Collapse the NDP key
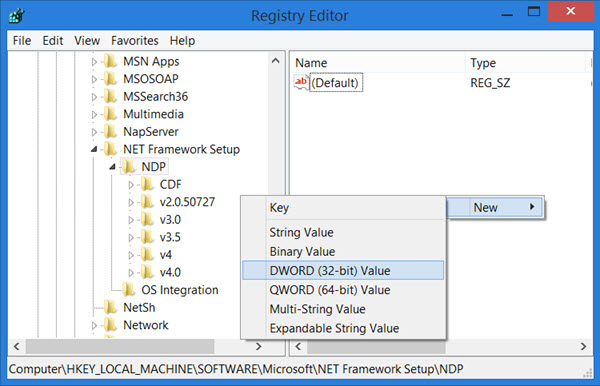 112,167
